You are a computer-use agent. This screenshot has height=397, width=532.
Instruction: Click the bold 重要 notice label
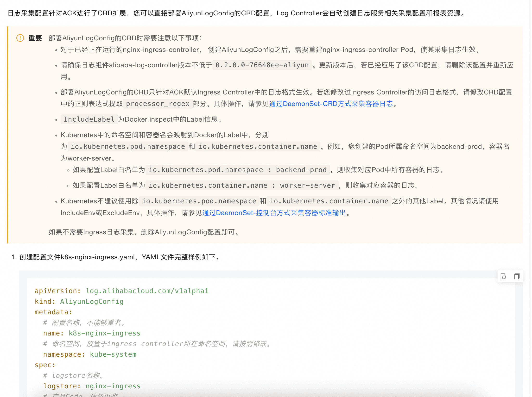coord(35,38)
